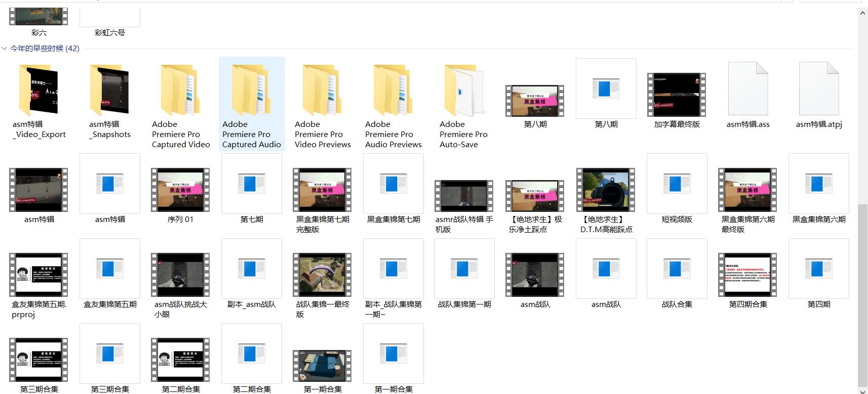Select the 战队集锦一最终版 parachute video
The width and height of the screenshot is (868, 394).
click(x=323, y=275)
